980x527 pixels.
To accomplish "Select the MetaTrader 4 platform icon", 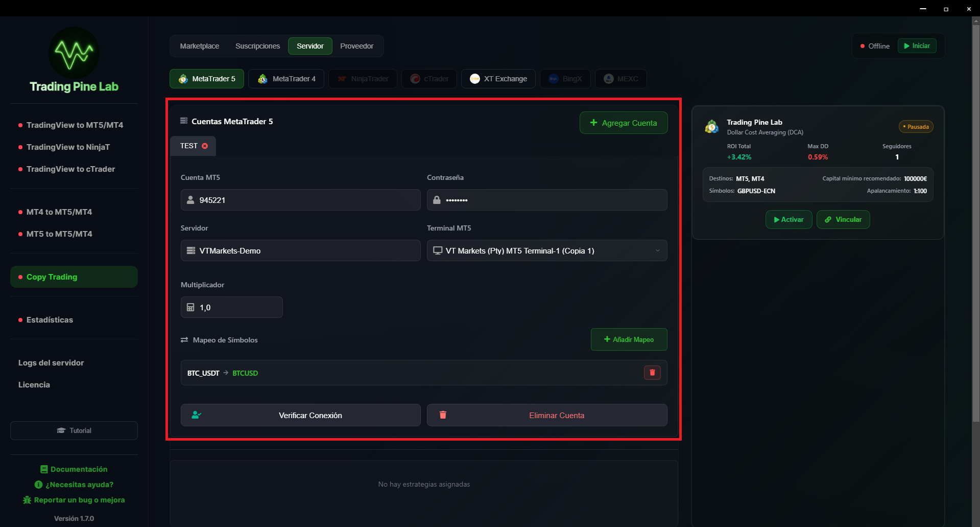I will point(262,79).
